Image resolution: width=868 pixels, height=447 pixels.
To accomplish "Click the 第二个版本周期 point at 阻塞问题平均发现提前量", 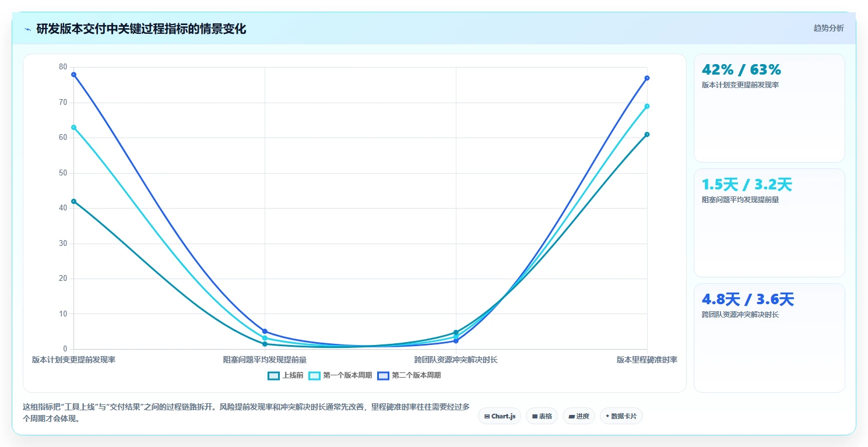I will point(265,331).
